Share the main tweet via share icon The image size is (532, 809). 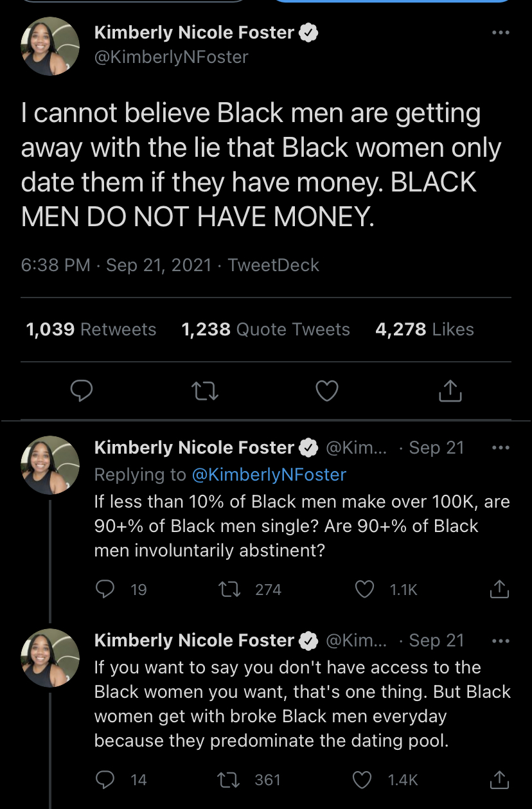(450, 390)
